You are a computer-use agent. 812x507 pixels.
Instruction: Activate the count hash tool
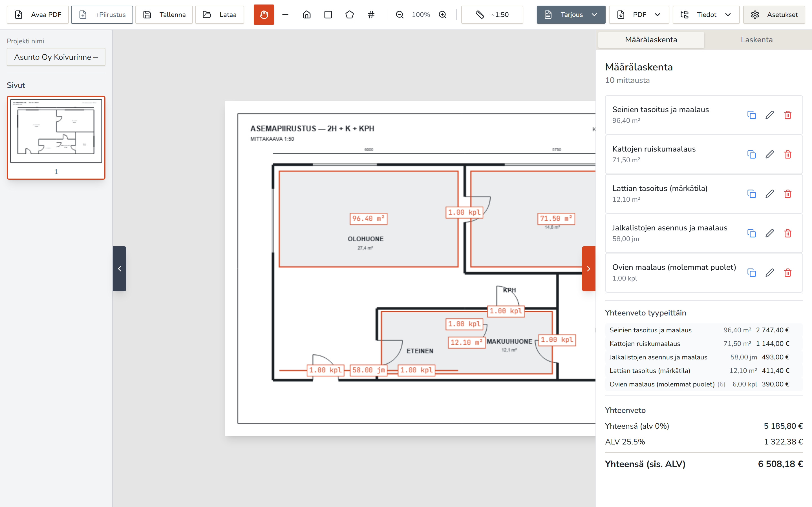pos(371,14)
